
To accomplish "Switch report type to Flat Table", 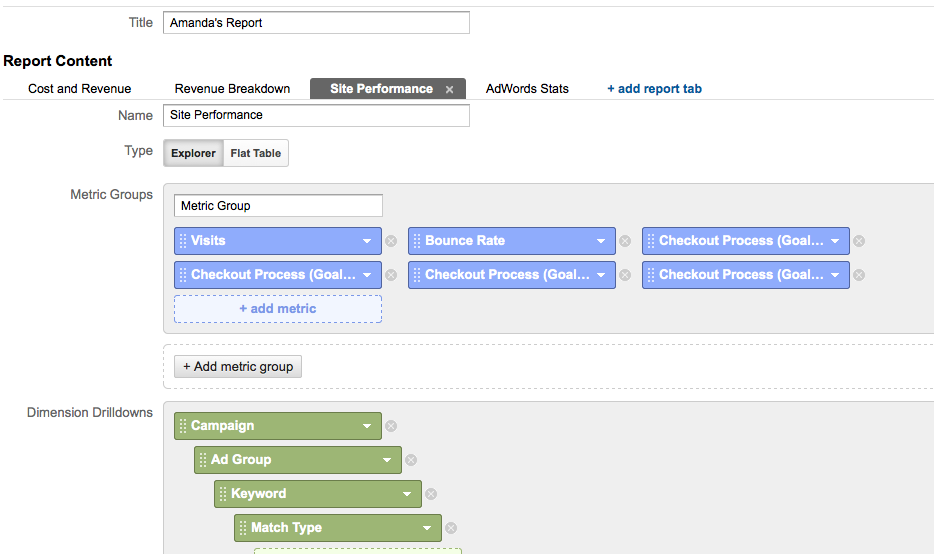I will tap(256, 153).
